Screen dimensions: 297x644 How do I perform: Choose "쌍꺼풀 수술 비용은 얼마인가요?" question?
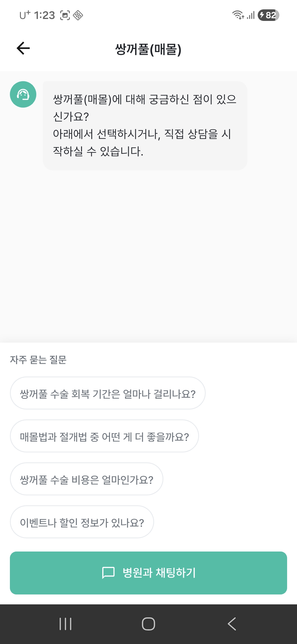click(x=86, y=479)
